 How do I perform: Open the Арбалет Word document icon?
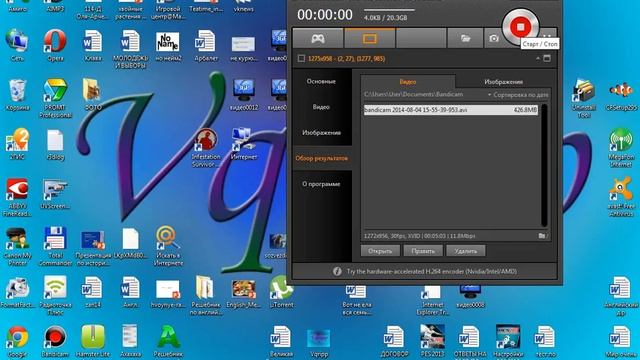[x=206, y=45]
